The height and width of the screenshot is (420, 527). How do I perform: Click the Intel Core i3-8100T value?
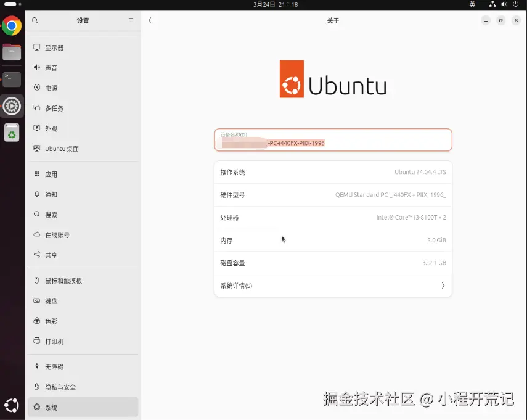tap(411, 218)
